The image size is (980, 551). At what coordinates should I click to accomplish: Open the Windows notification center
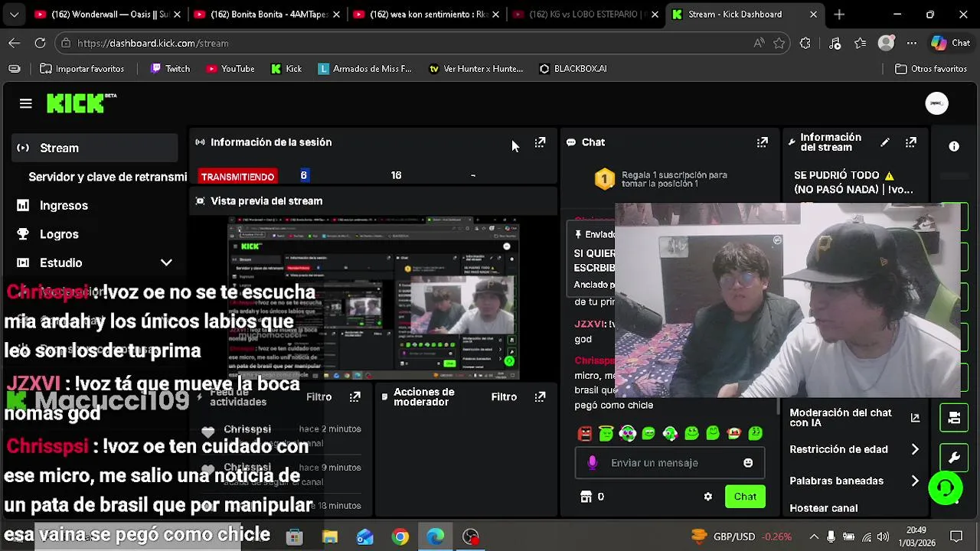955,536
